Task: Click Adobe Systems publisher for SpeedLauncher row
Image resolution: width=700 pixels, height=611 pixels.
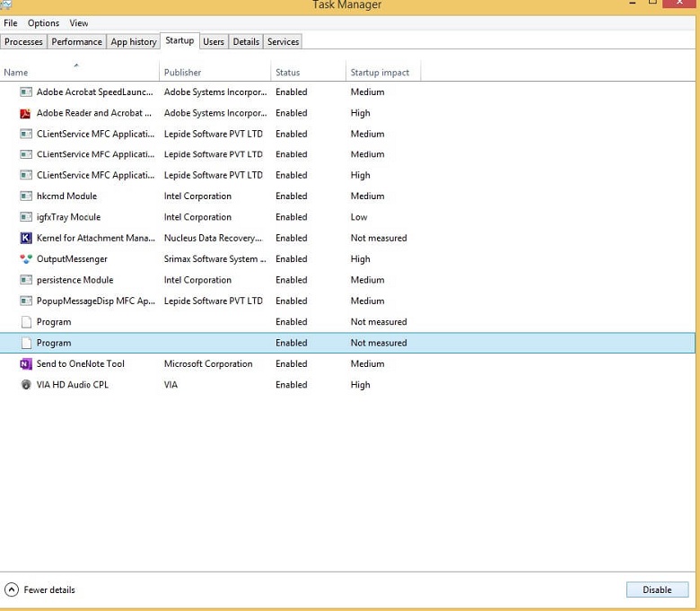Action: (x=215, y=92)
